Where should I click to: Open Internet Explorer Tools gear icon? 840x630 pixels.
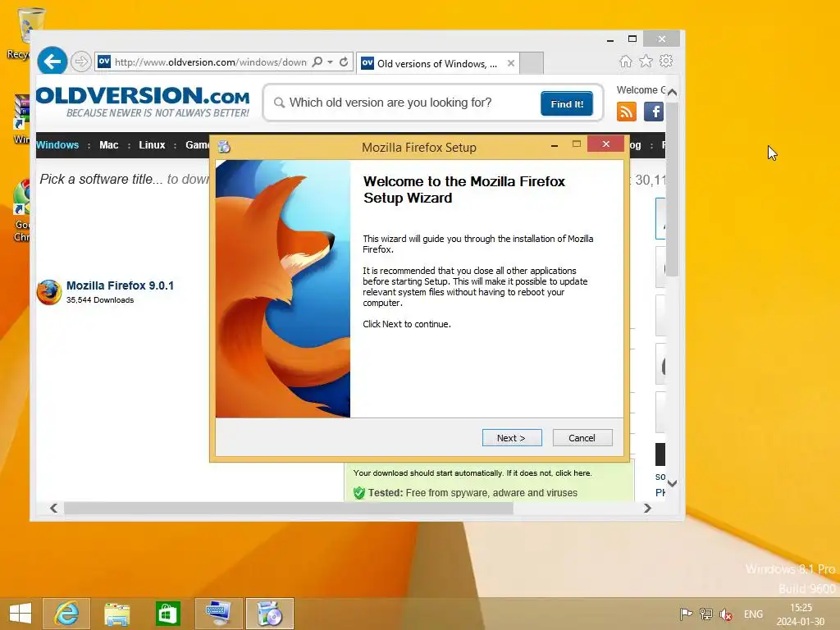pyautogui.click(x=666, y=61)
